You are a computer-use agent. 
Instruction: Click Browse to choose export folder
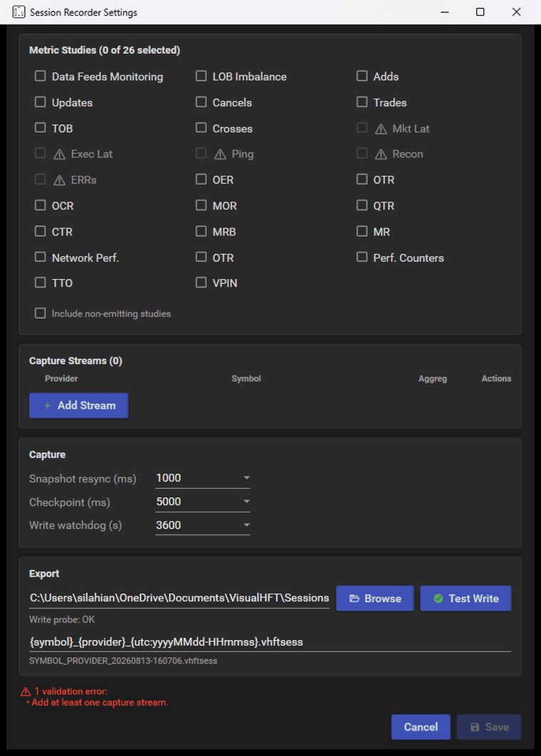(x=374, y=599)
